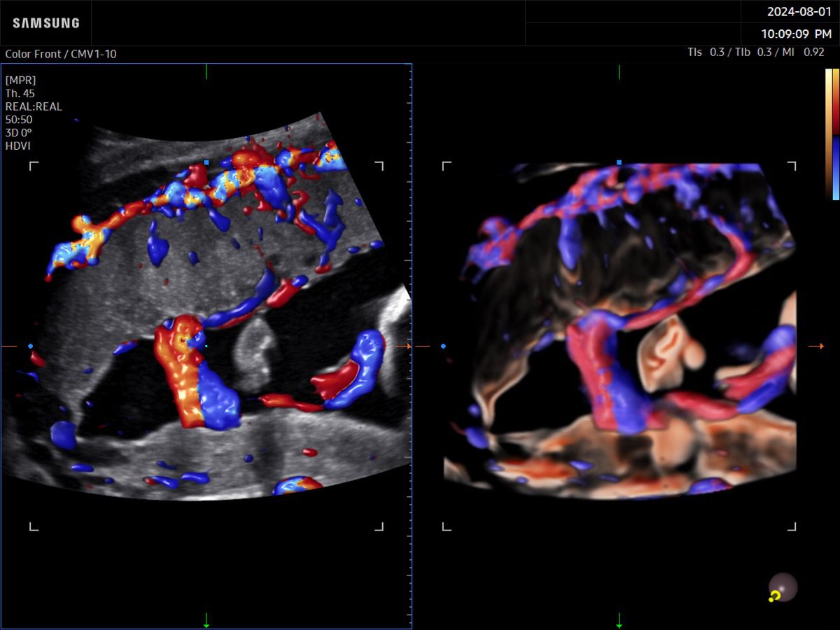840x630 pixels.
Task: Click the Th. 45 thickness setting
Action: click(20, 93)
